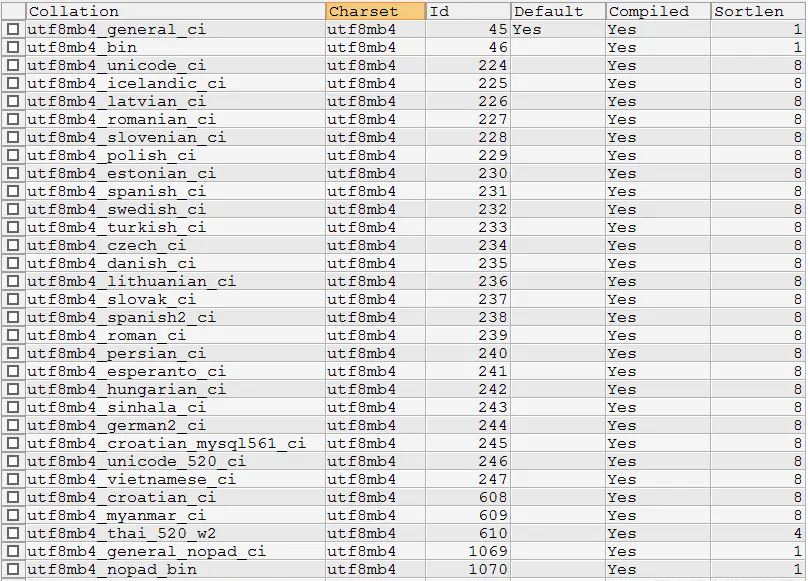Select Sortlen value 4 in thai row
808x581 pixels.
(756, 533)
